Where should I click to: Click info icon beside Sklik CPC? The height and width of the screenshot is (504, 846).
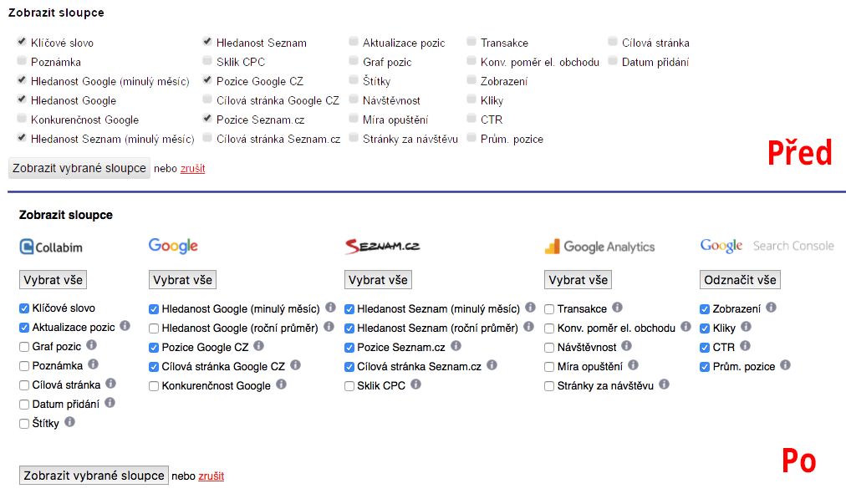click(415, 384)
